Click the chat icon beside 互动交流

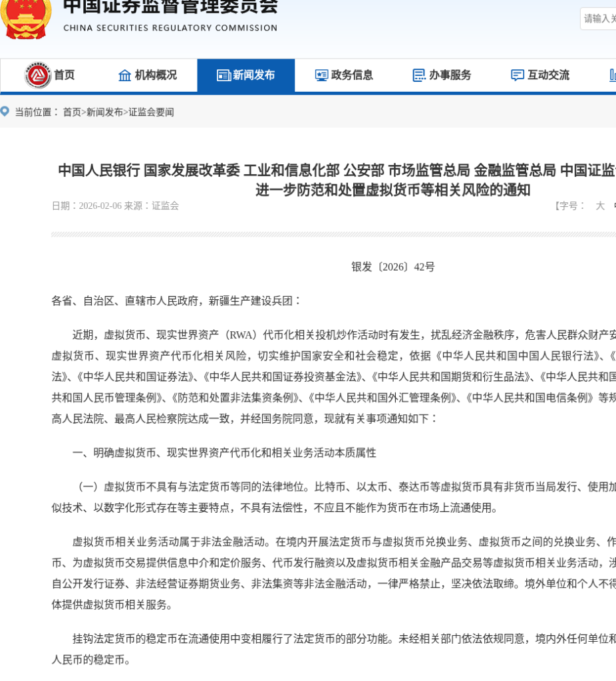click(518, 75)
